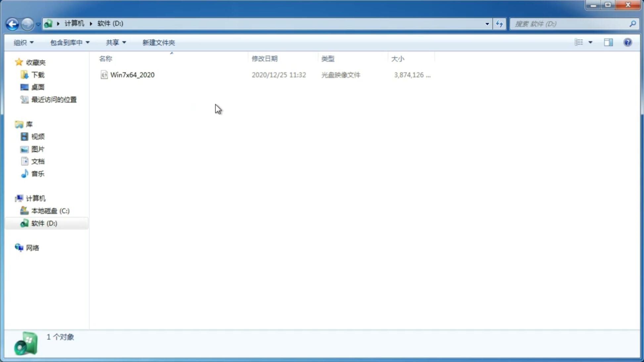Open 下载 downloads folder

pos(38,74)
